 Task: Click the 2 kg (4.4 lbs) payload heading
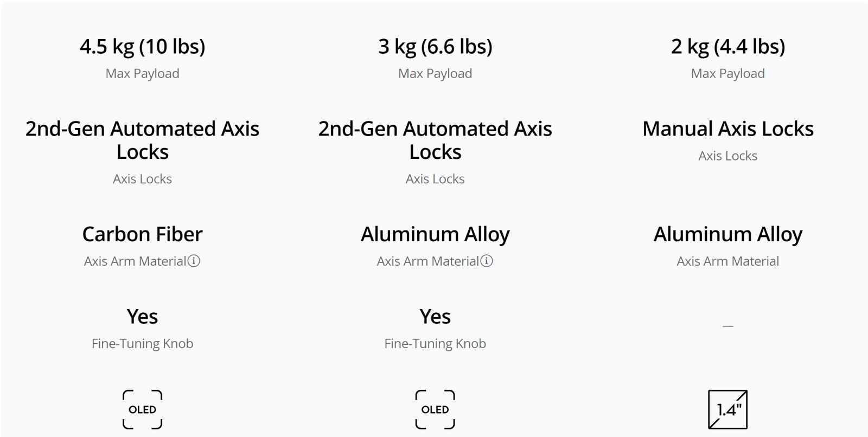click(728, 47)
